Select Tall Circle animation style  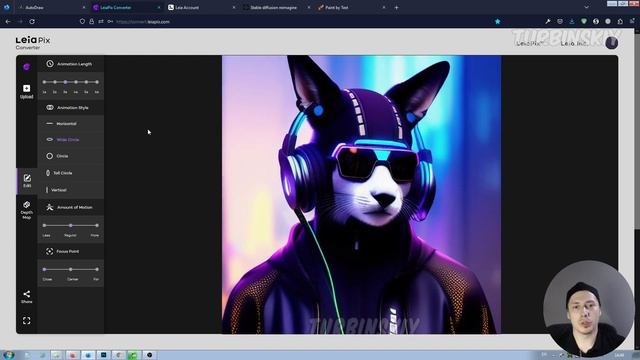(x=71, y=173)
